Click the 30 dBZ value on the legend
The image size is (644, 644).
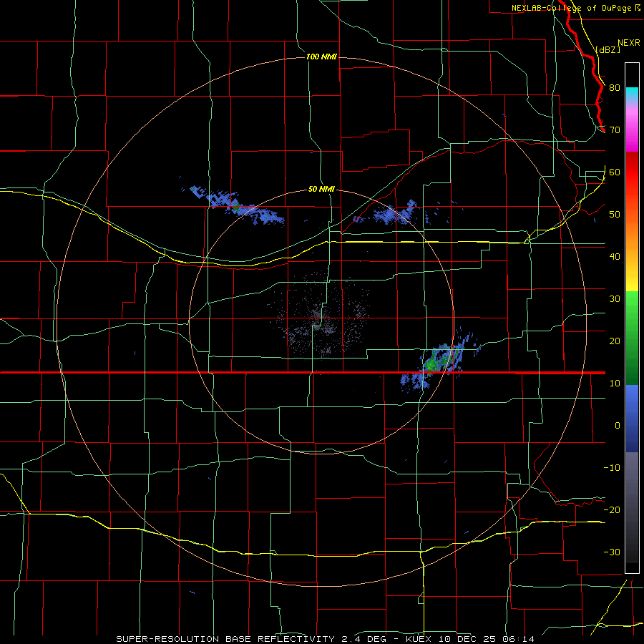(x=615, y=299)
